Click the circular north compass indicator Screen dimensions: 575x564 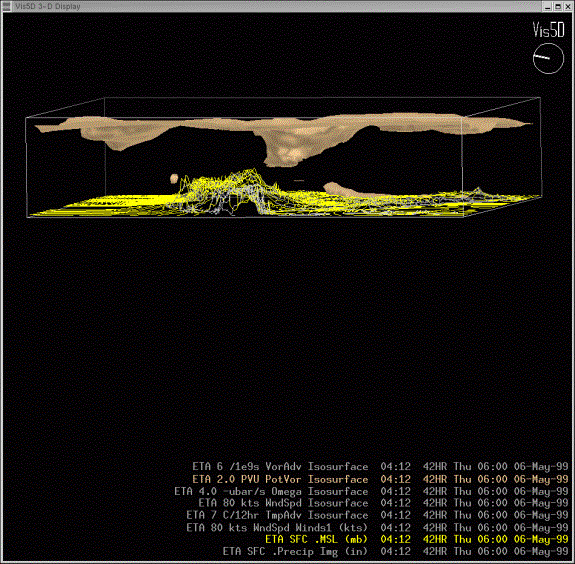pos(548,58)
